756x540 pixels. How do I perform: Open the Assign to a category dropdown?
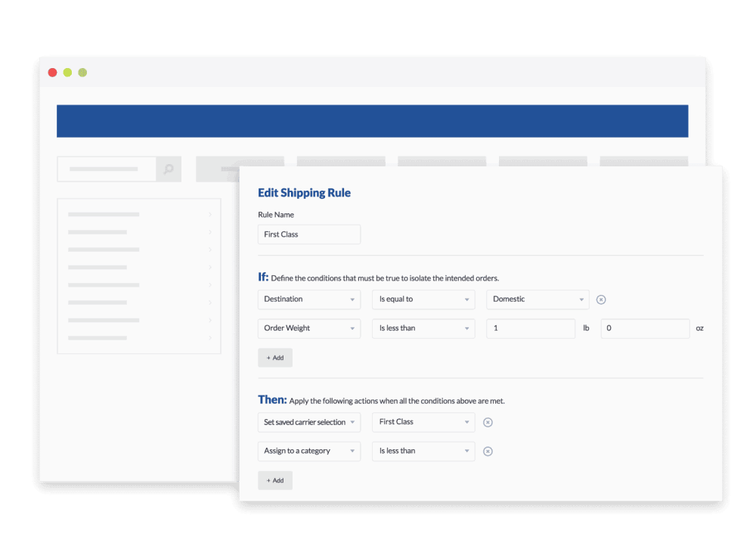pos(309,452)
